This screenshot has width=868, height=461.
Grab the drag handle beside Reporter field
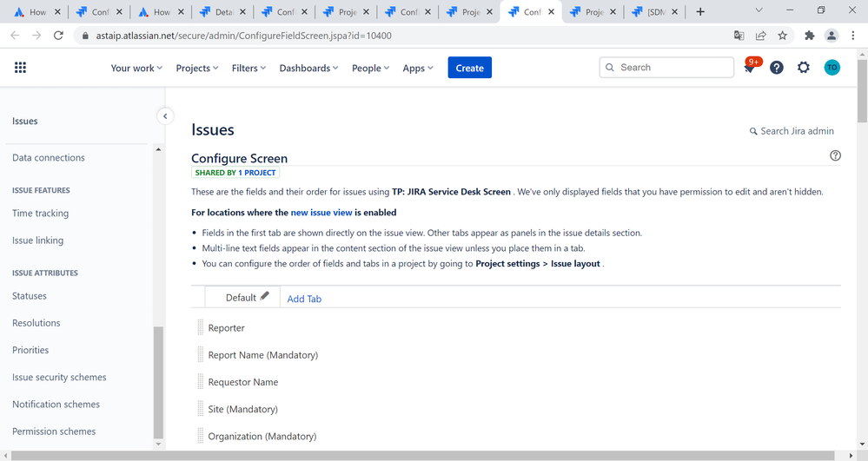click(201, 327)
